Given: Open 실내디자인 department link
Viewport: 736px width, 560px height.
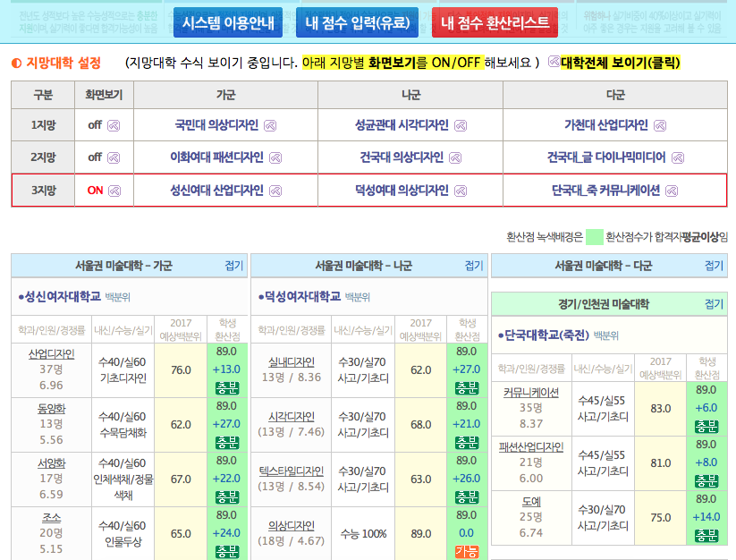Looking at the screenshot, I should pos(292,362).
